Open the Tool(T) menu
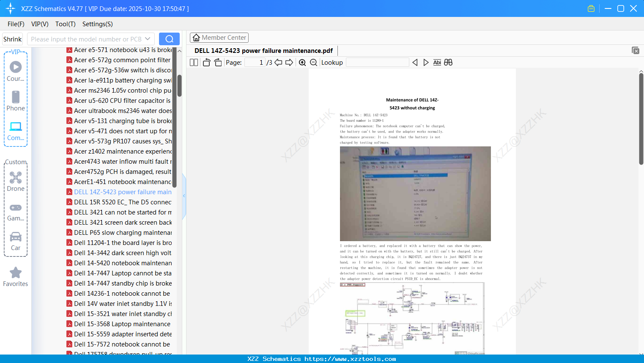Image resolution: width=644 pixels, height=363 pixels. click(x=66, y=24)
